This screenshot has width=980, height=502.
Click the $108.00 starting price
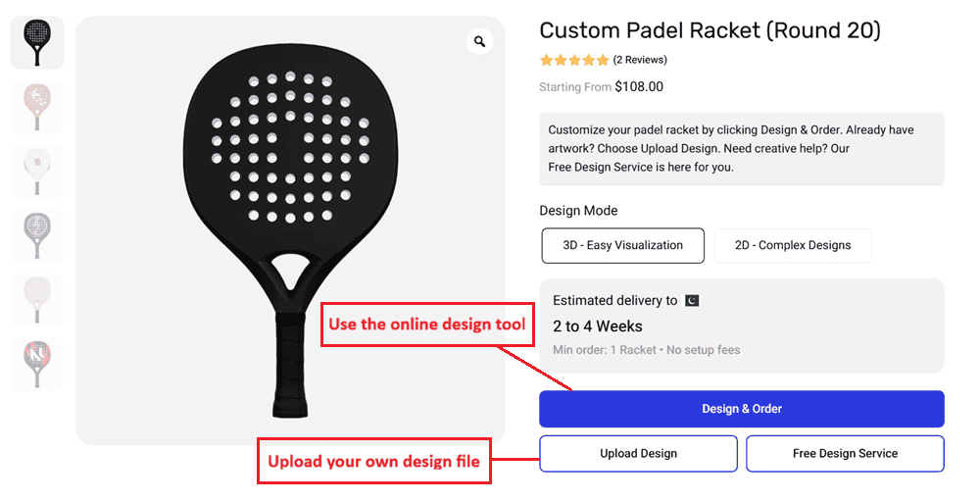click(639, 87)
